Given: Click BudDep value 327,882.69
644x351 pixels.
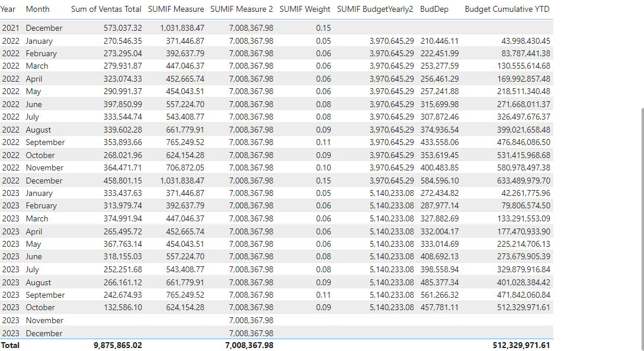Looking at the screenshot, I should (x=440, y=218).
